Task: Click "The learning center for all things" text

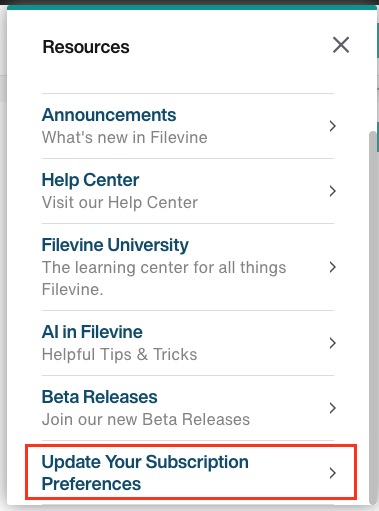Action: click(x=164, y=267)
